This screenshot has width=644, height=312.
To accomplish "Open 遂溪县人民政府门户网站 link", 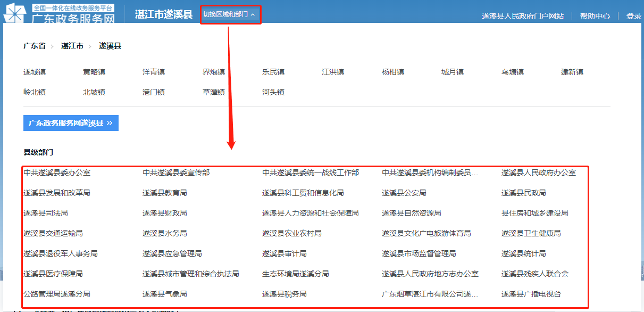I will point(522,16).
